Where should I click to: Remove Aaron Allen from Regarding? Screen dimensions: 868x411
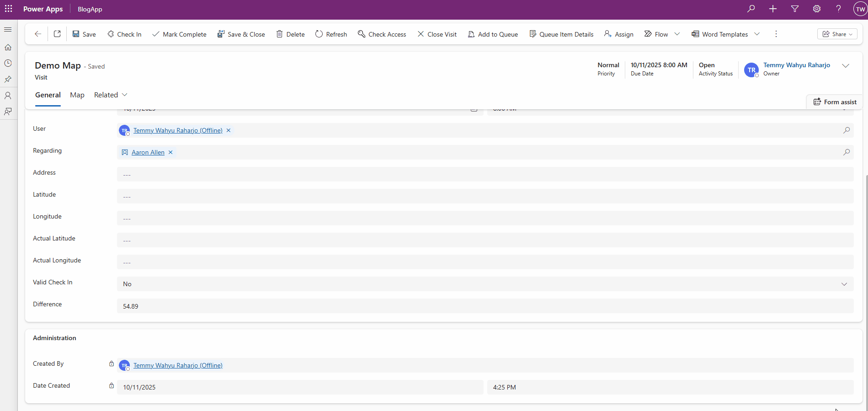170,152
